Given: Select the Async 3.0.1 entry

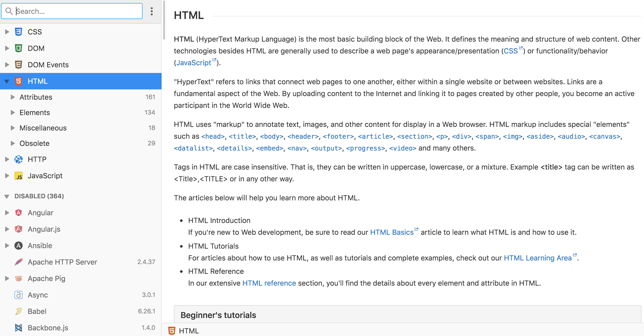Looking at the screenshot, I should point(81,295).
